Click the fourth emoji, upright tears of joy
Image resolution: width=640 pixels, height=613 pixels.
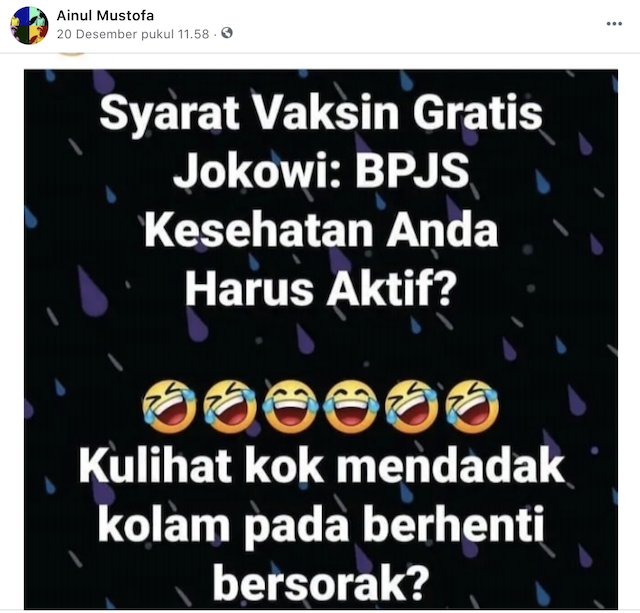[x=351, y=406]
